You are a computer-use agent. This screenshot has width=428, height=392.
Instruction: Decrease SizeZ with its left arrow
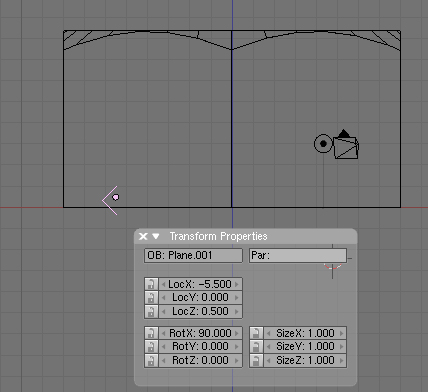click(x=268, y=360)
